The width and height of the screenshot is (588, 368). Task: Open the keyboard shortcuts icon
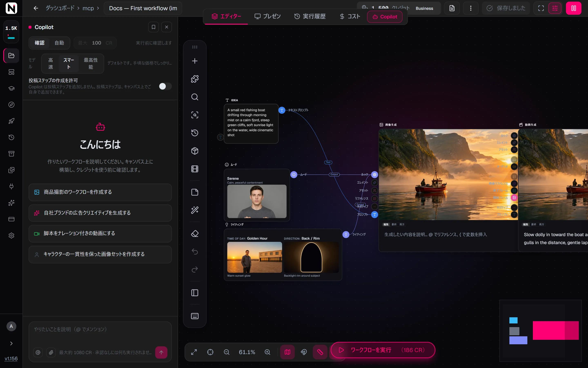(195, 316)
